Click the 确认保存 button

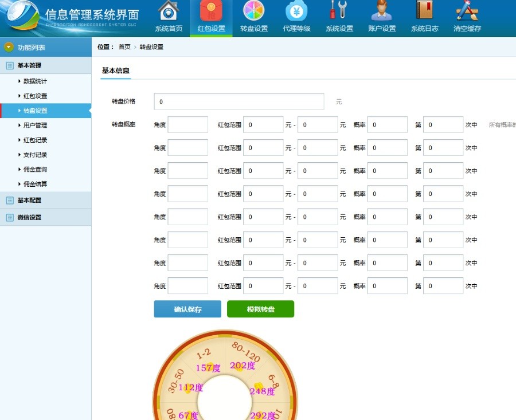click(x=187, y=309)
